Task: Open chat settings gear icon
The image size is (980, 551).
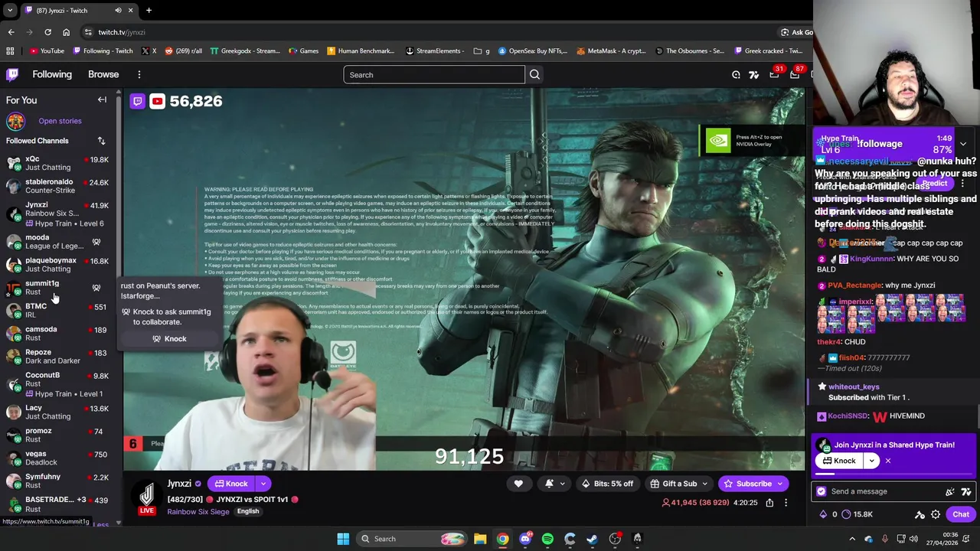Action: coord(936,514)
